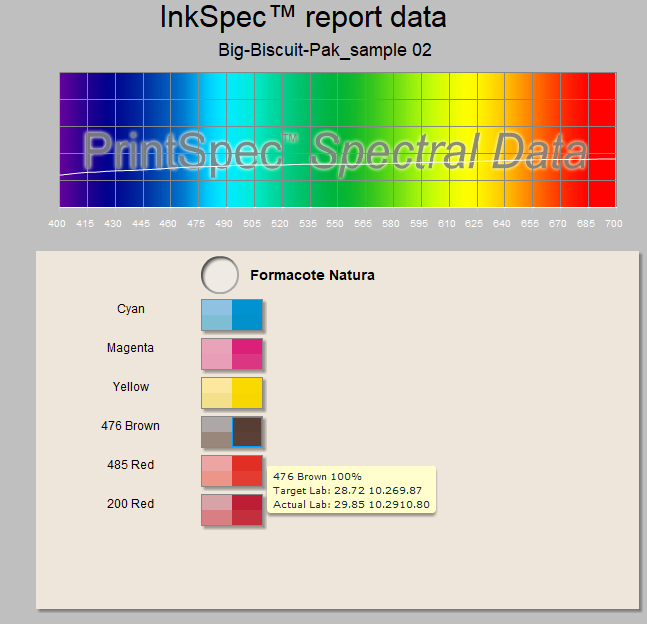Select the upper pale Yellow tint swatch
647x624 pixels.
pyautogui.click(x=217, y=385)
